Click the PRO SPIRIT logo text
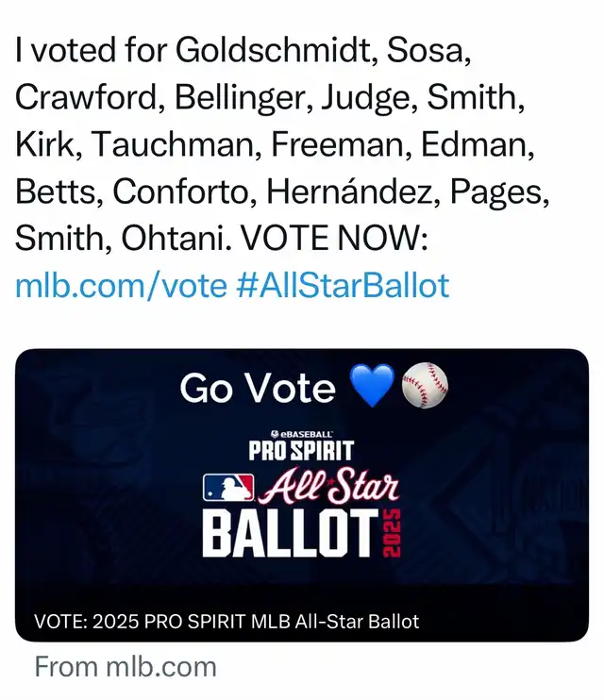Screen dimensions: 604x700 tap(302, 450)
